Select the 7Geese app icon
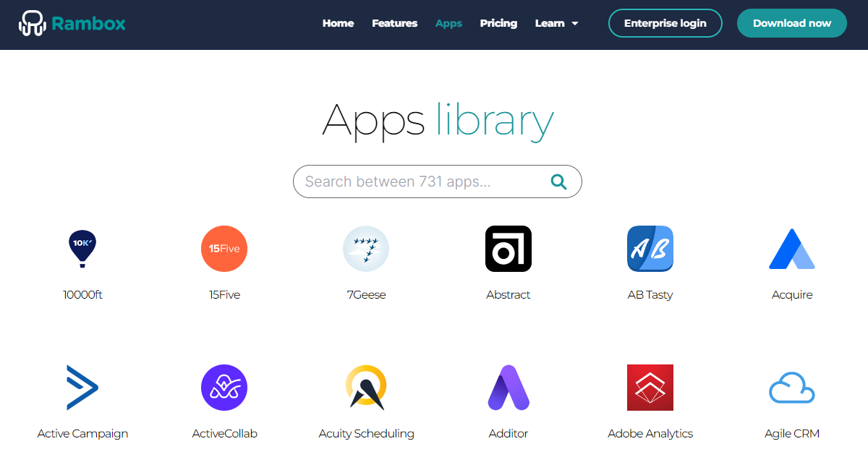Screen dimensions: 868x470 366,249
